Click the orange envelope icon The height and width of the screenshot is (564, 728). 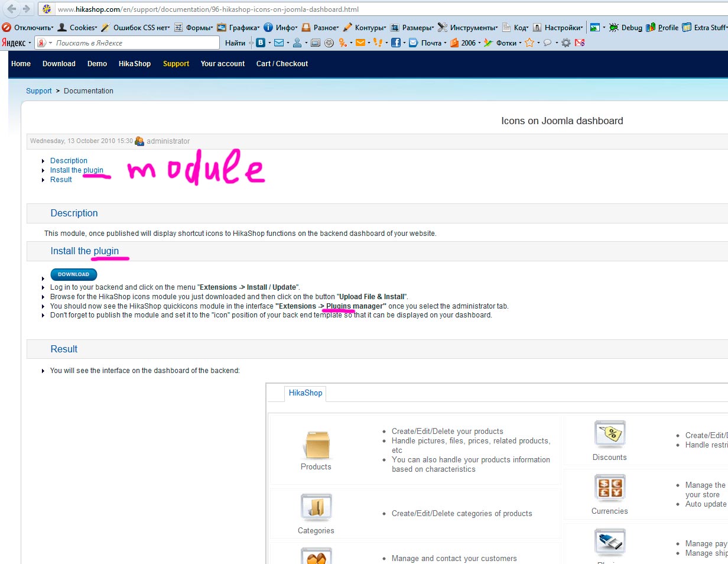coord(360,43)
